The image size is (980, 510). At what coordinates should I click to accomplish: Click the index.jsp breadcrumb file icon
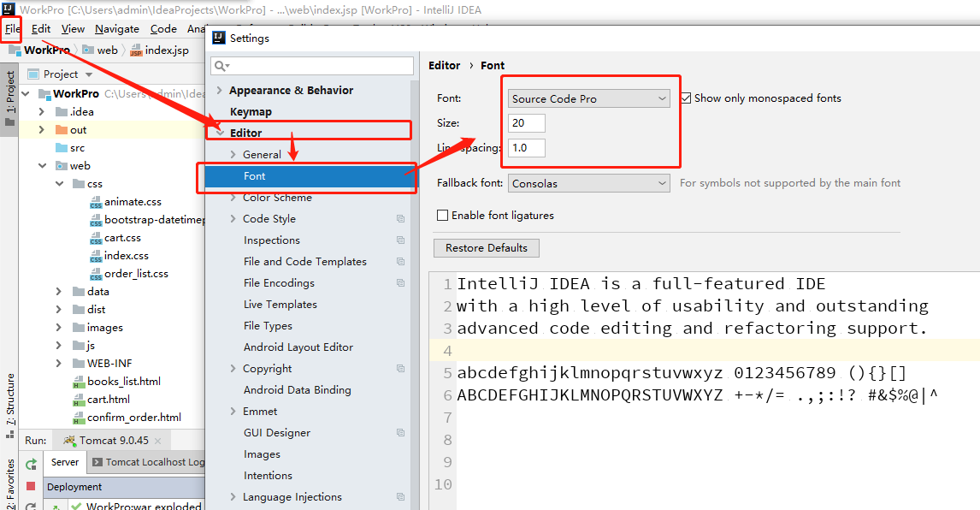tap(136, 50)
